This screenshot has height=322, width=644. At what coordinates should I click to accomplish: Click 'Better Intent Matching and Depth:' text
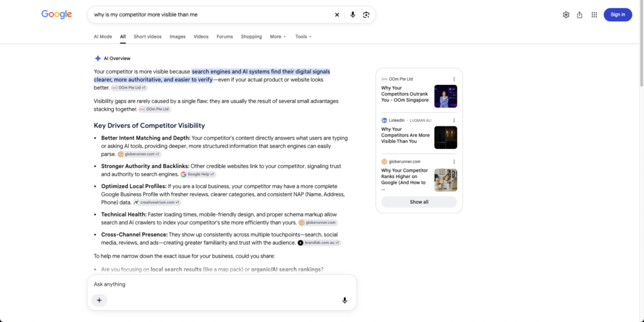tap(146, 138)
